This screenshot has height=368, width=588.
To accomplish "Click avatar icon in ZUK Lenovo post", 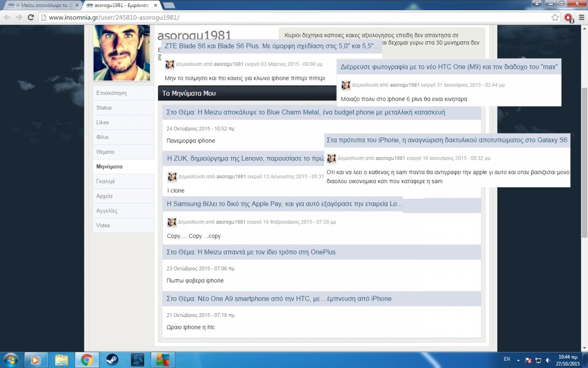I will pos(172,177).
